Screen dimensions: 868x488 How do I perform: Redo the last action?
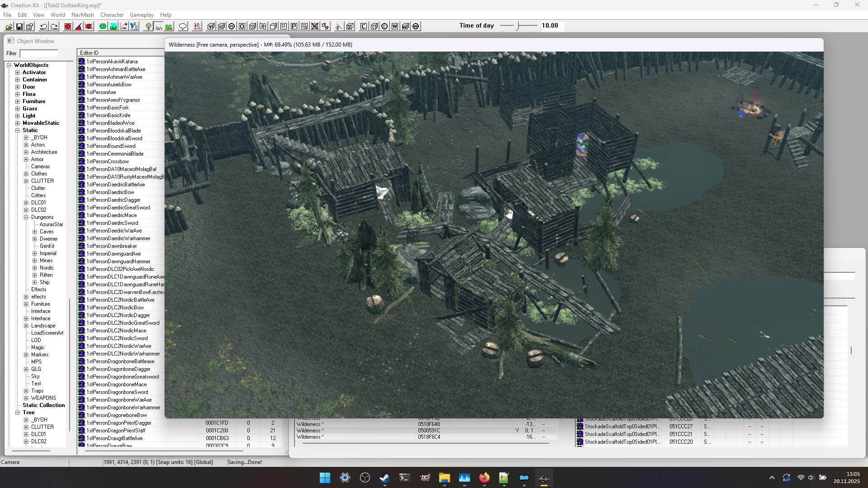[x=54, y=27]
